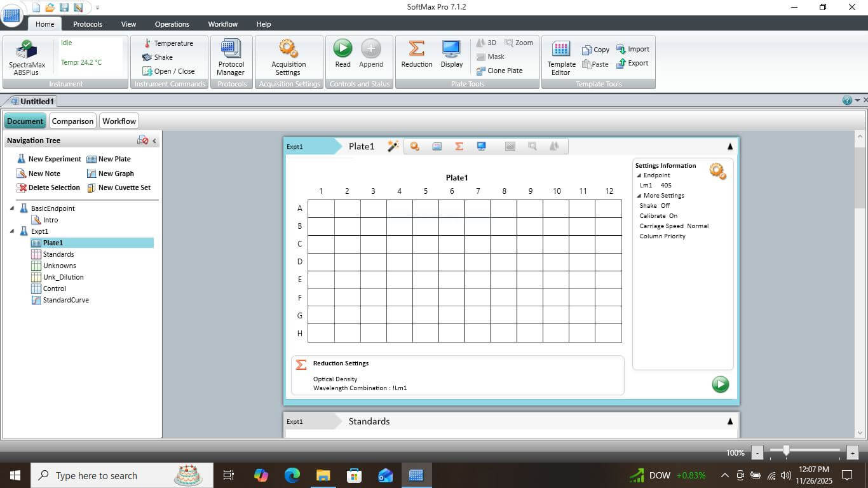
Task: Click the Export template icon
Action: pos(633,63)
